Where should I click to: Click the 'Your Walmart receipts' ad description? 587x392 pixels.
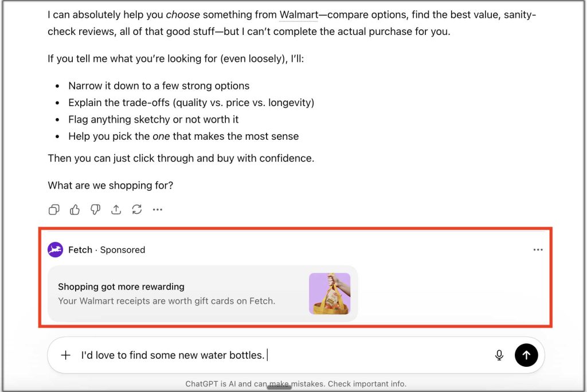[167, 301]
